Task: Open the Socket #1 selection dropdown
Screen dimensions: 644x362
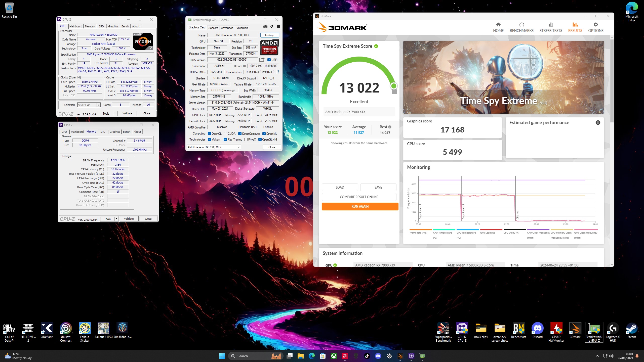Action: pos(89,105)
